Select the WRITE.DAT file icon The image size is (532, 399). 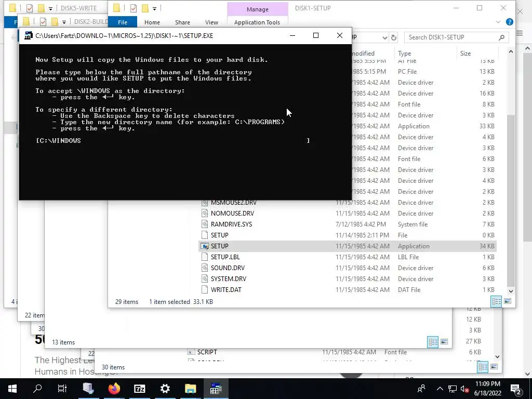tap(205, 289)
